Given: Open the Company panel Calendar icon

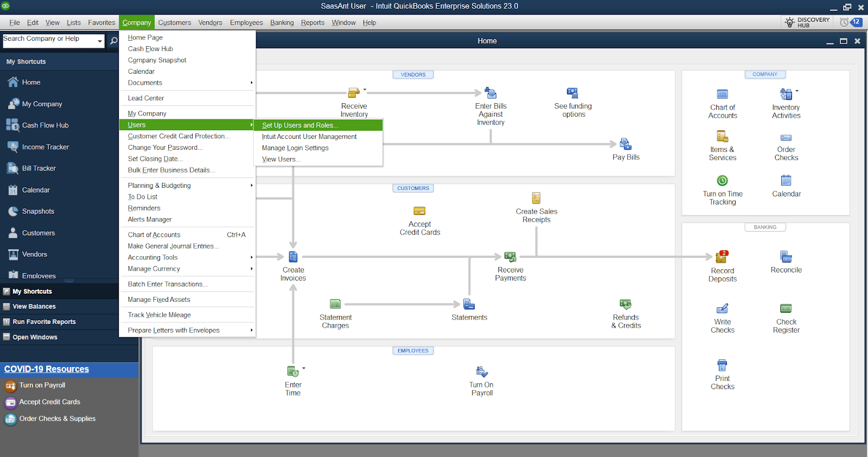Looking at the screenshot, I should (786, 180).
